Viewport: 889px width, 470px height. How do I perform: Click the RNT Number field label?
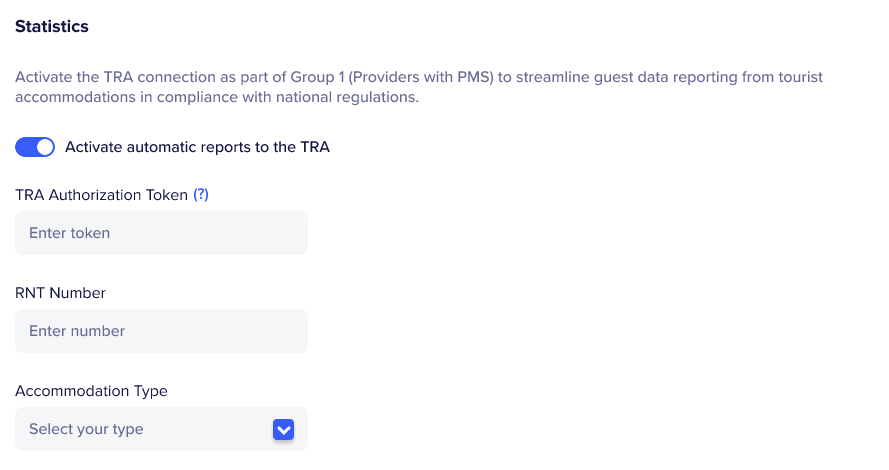(x=60, y=293)
